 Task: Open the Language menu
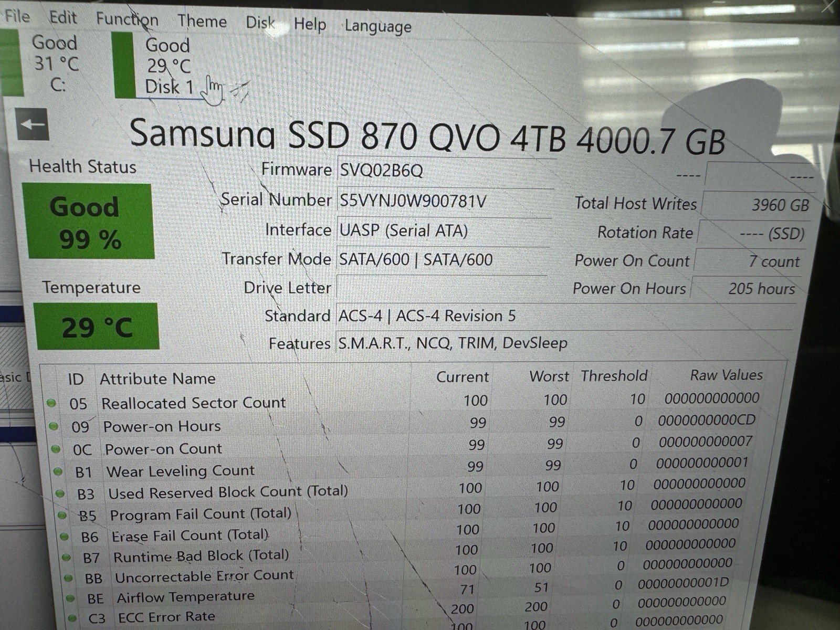coord(378,27)
